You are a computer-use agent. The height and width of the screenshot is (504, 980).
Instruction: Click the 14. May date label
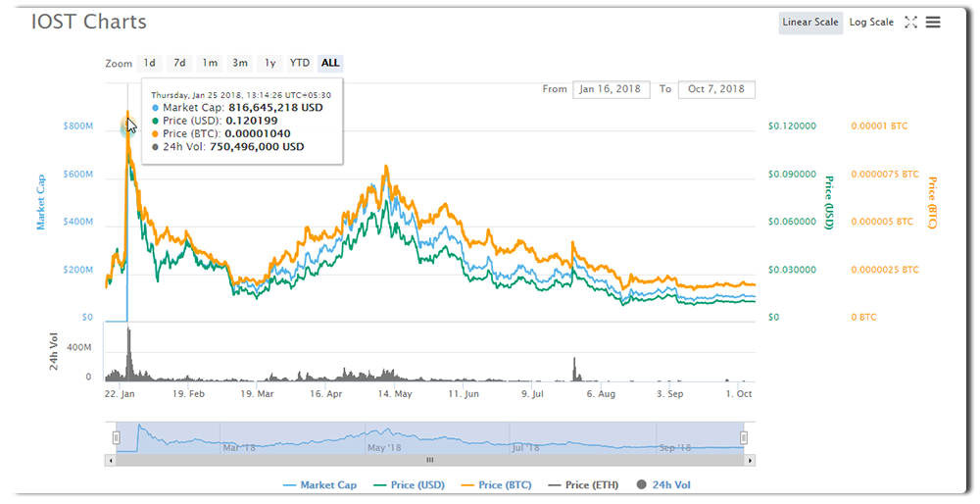pyautogui.click(x=395, y=394)
